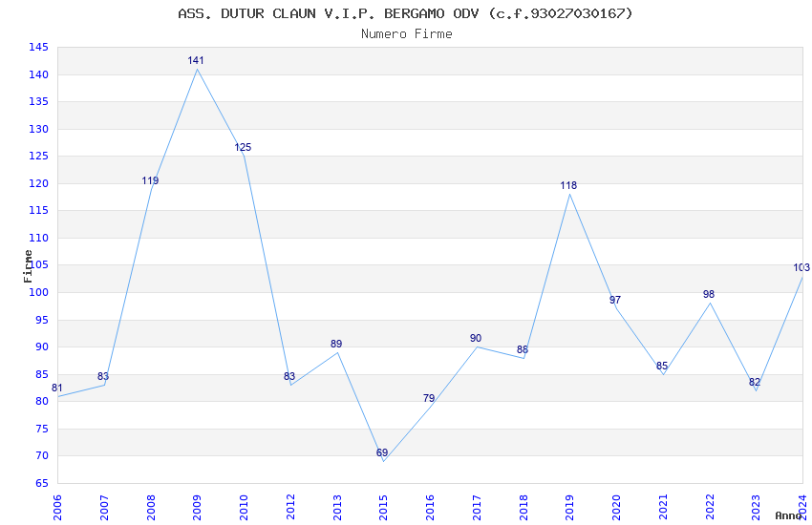Click the x-axis year label 2008
Viewport: 812px width, 525px height.
click(x=151, y=508)
